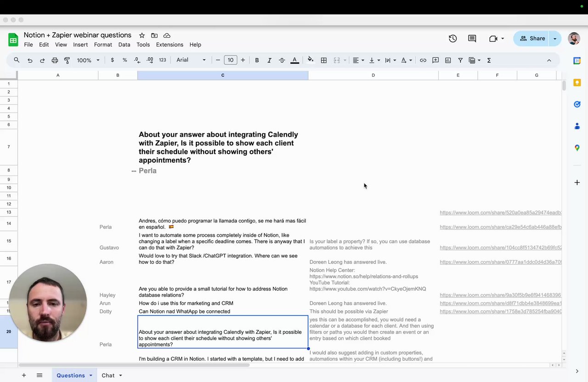Open the File menu
The height and width of the screenshot is (382, 588).
point(28,45)
